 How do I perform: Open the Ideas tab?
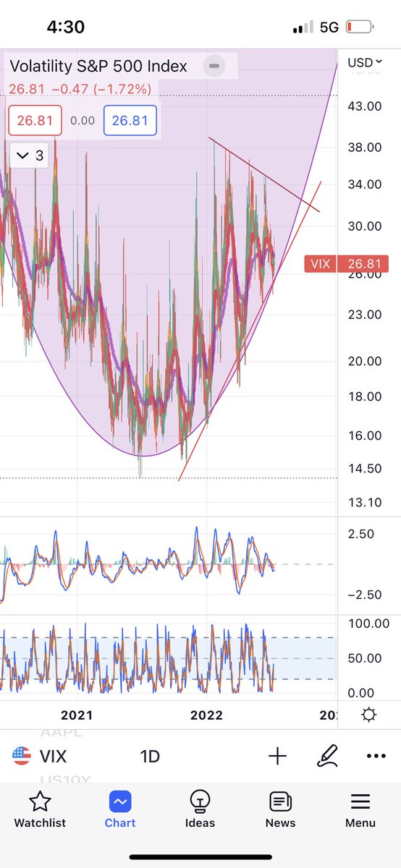pos(200,809)
